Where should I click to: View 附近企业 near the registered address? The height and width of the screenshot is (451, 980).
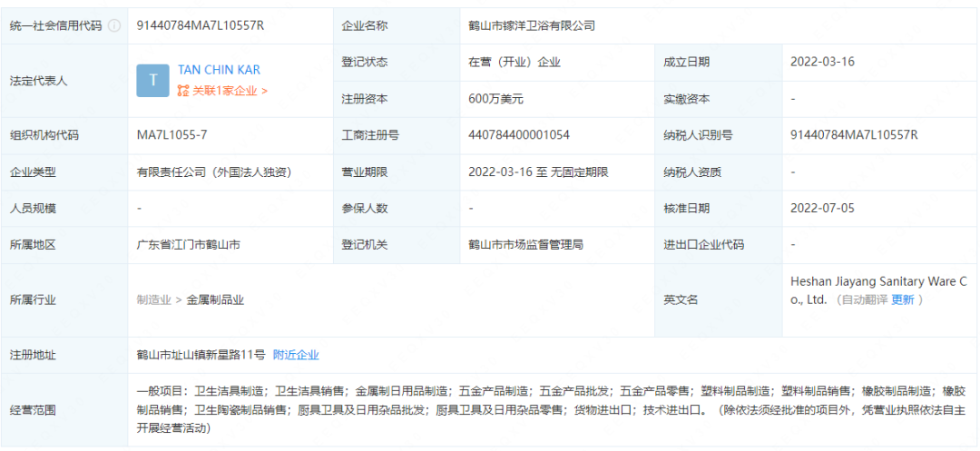296,355
